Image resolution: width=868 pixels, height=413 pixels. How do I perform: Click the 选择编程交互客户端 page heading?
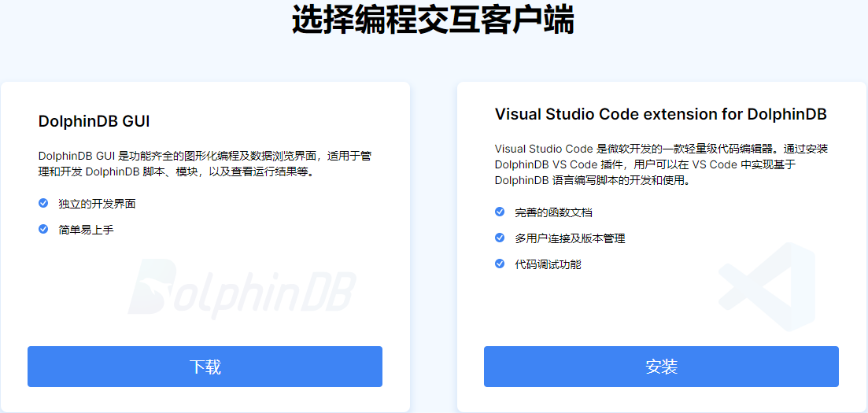[433, 20]
